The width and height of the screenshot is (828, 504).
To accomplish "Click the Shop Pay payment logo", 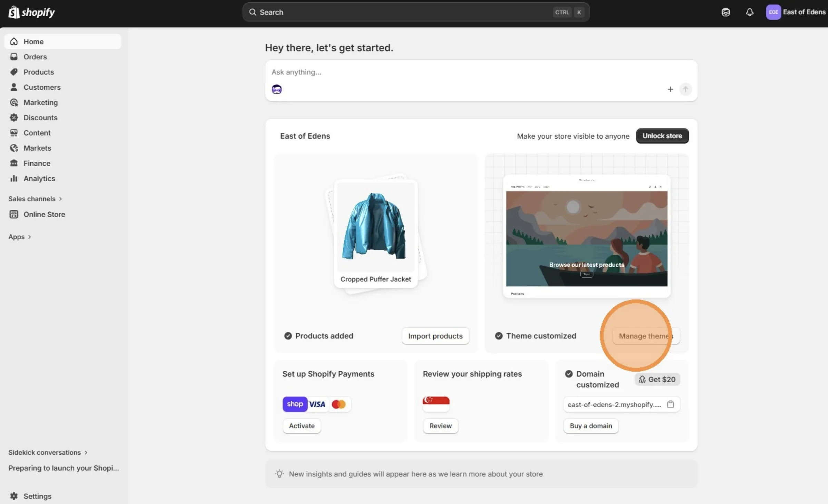I will pos(295,404).
